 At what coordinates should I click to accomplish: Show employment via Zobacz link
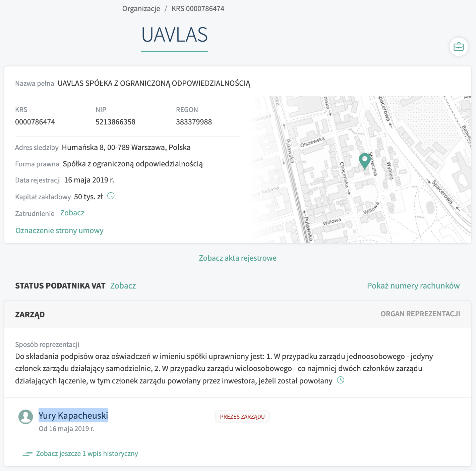tap(72, 213)
